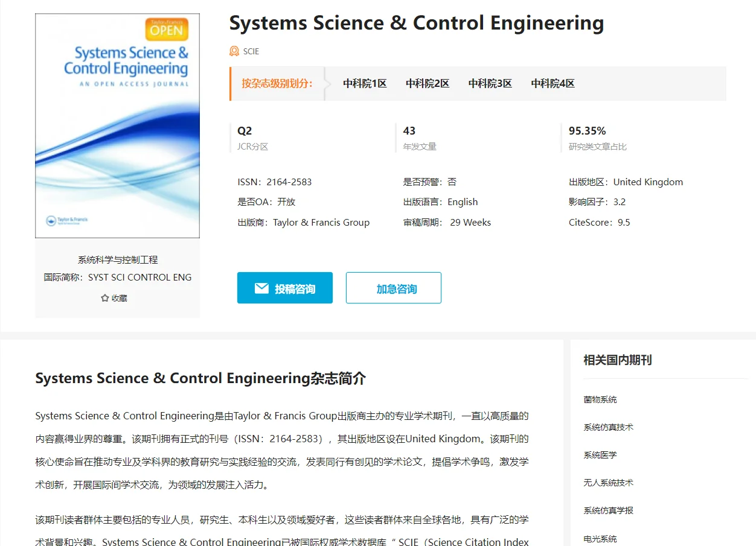Click the 投稿咨询 submission button
The image size is (756, 546).
(285, 288)
